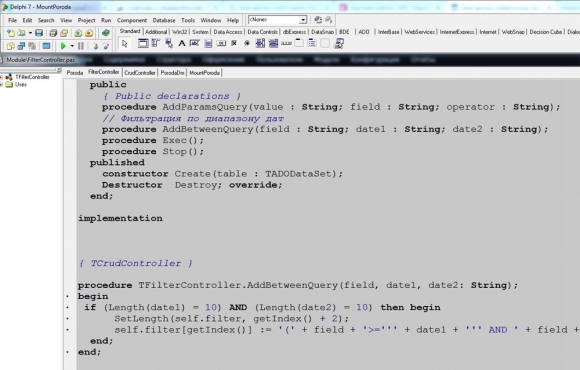The width and height of the screenshot is (580, 370).
Task: Open the Data Access palette tab
Action: pos(228,32)
